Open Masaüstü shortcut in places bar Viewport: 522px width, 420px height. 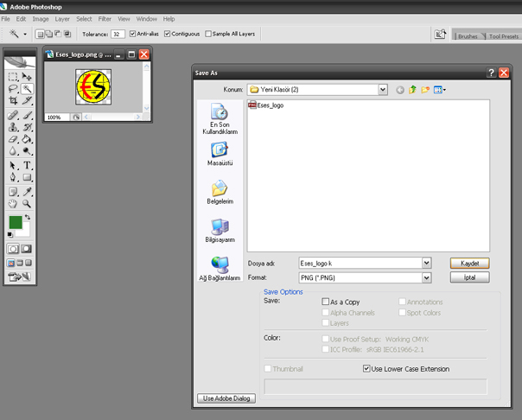[x=220, y=154]
